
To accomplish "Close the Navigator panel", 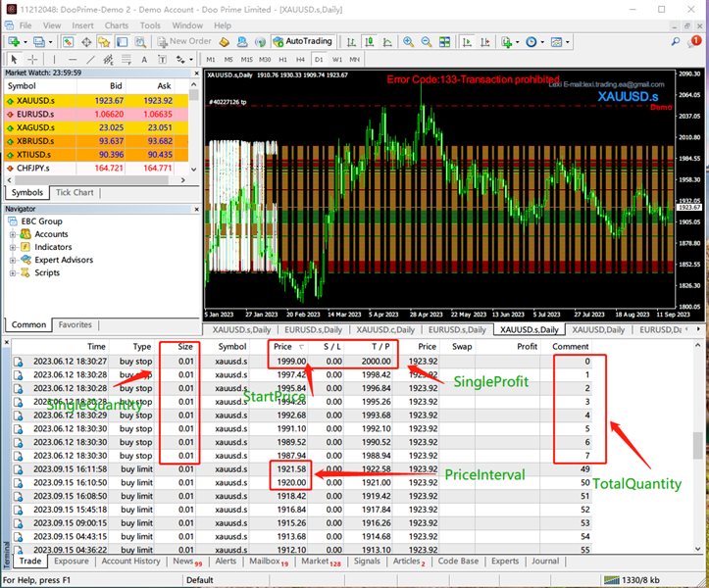I will 197,210.
